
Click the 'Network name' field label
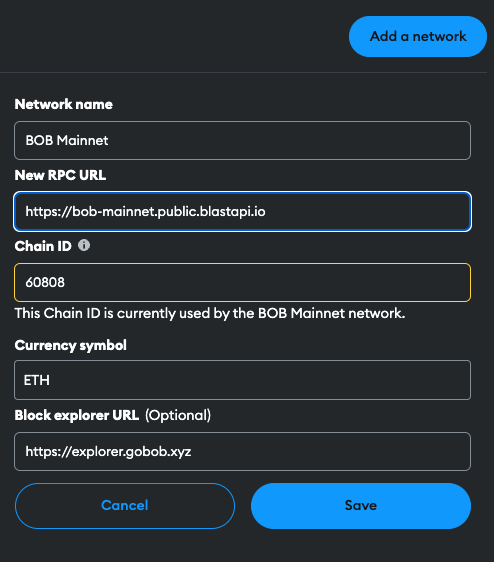coord(64,104)
